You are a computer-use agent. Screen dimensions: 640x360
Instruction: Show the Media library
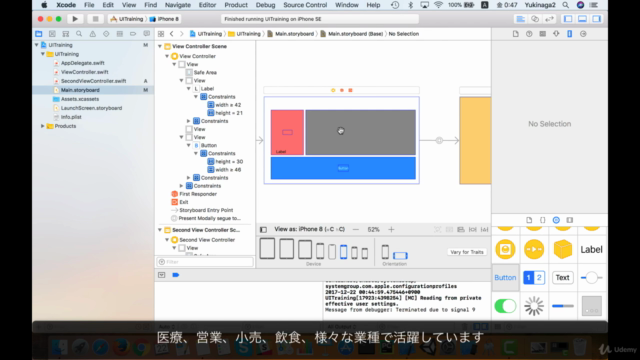pos(569,220)
